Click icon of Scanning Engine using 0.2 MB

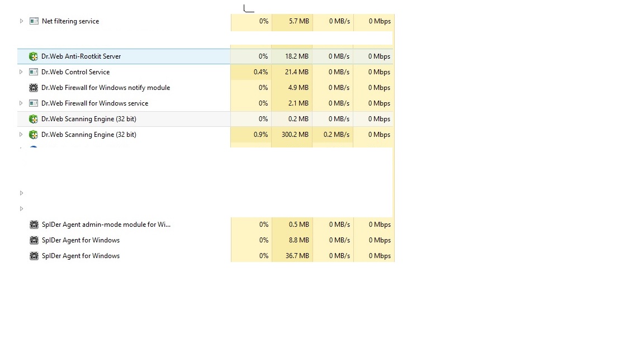[34, 119]
